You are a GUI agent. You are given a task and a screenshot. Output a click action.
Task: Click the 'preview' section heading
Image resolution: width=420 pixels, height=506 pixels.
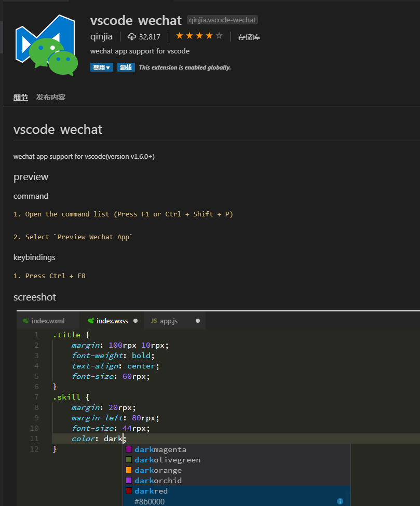31,177
